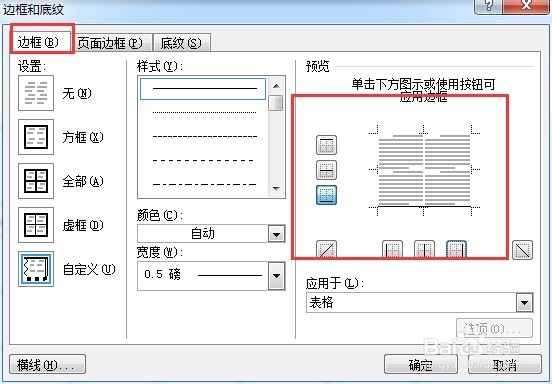Pick the dash-dot line style
The image size is (552, 384).
tap(204, 184)
